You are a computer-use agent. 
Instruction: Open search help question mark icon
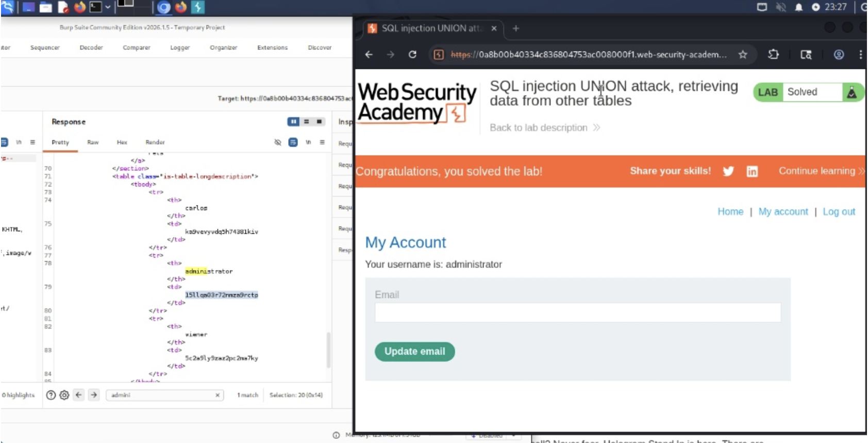51,395
